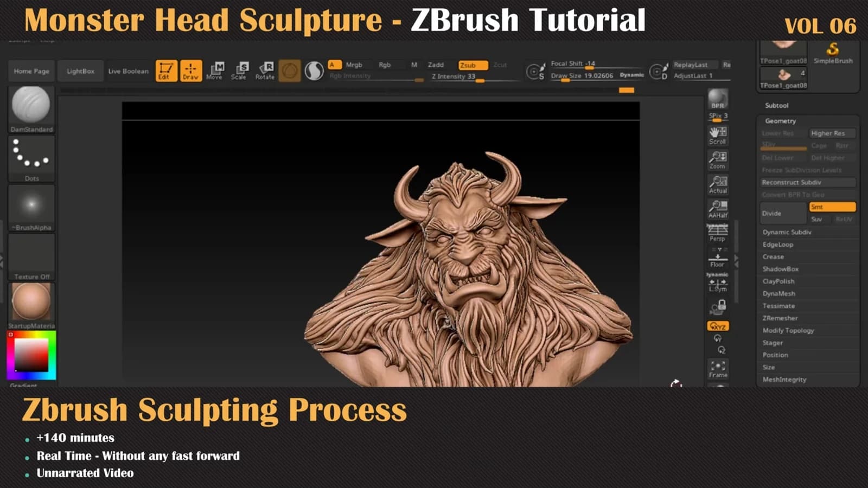Click the Frame mesh icon

718,369
